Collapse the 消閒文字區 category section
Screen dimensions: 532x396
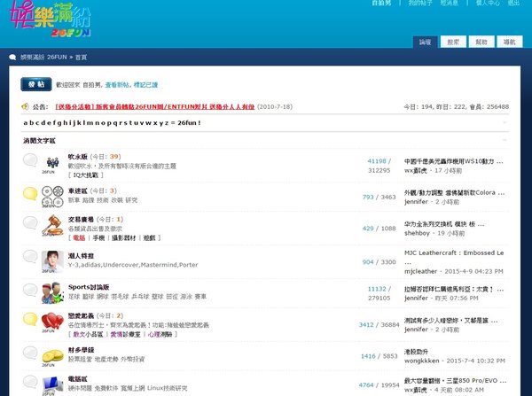point(505,140)
